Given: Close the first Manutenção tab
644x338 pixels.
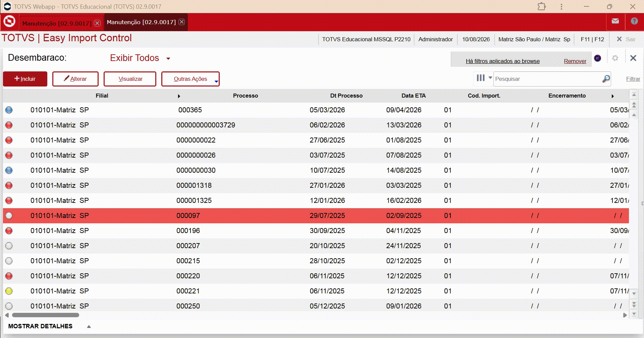Looking at the screenshot, I should pyautogui.click(x=97, y=23).
